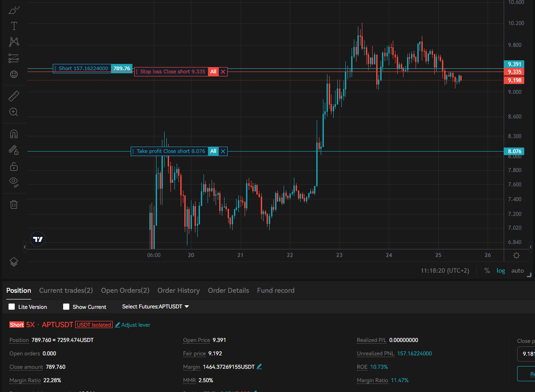Cancel the Take profit order
535x392 pixels.
pyautogui.click(x=223, y=151)
